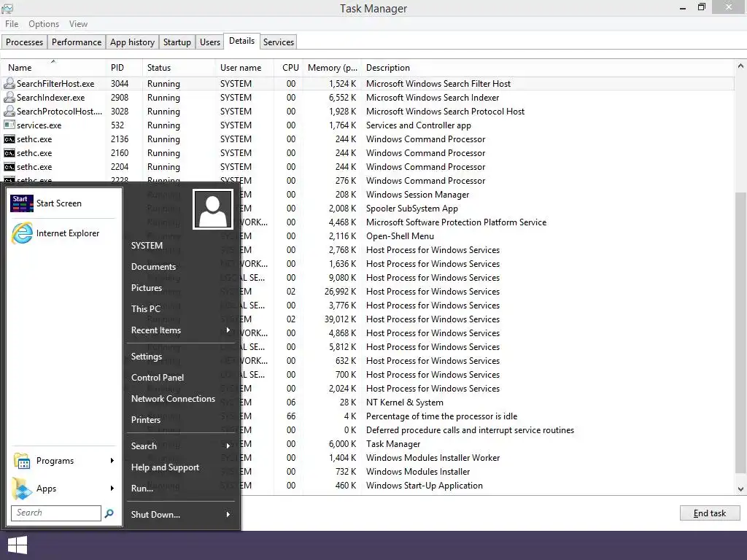Select 'Windows Session Manager' row
The height and width of the screenshot is (560, 747).
pos(417,194)
